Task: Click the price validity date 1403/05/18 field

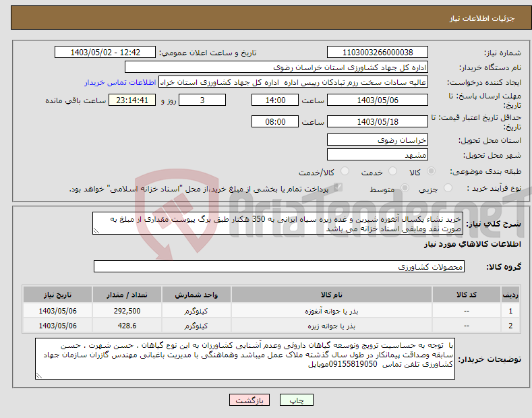Action: click(x=378, y=121)
